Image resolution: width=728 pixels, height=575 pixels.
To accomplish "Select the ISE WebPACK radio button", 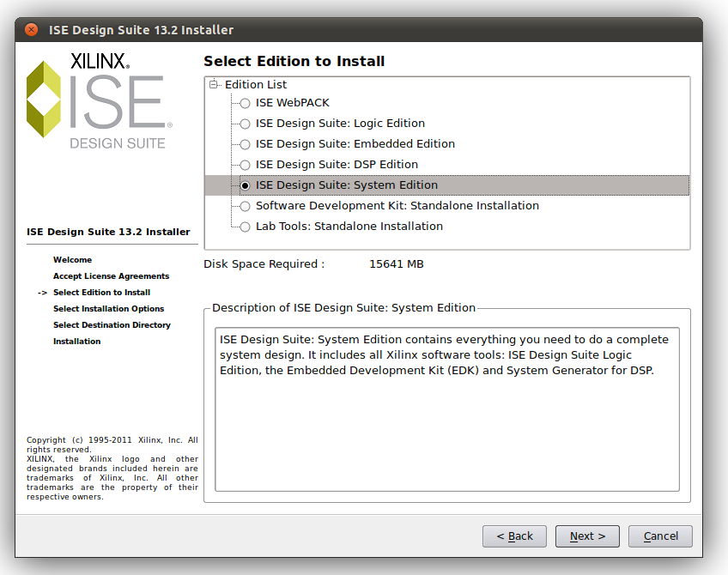I will 245,103.
